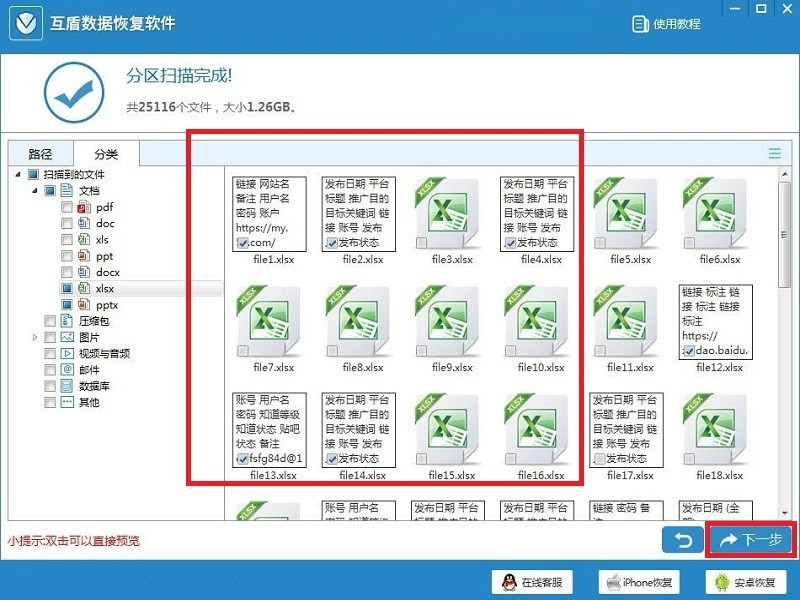Click the list view mode icon

(774, 153)
